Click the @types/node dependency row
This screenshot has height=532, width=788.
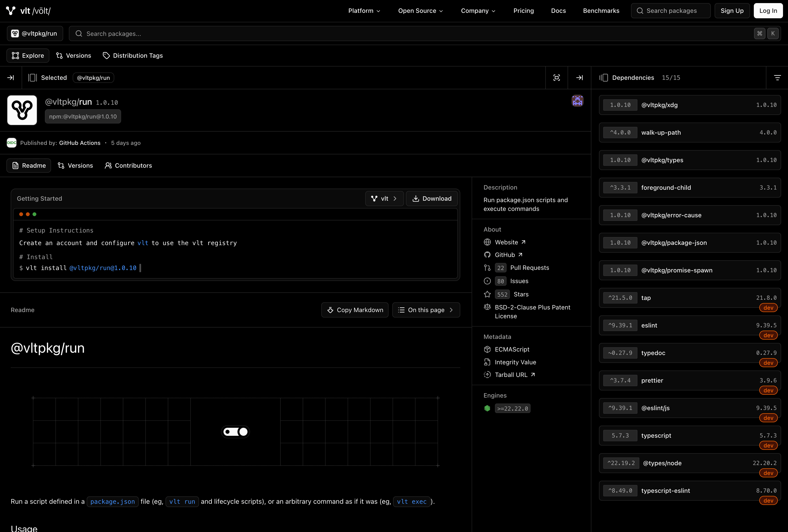click(690, 463)
